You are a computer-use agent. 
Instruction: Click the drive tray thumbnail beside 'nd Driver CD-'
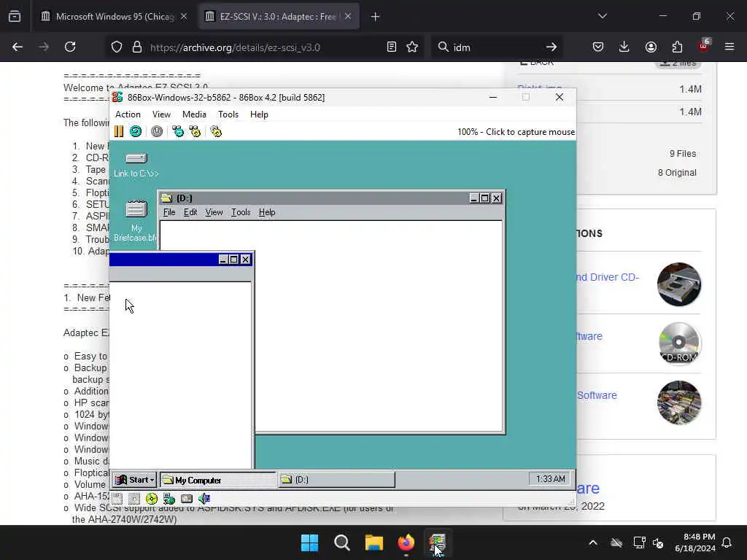coord(679,284)
